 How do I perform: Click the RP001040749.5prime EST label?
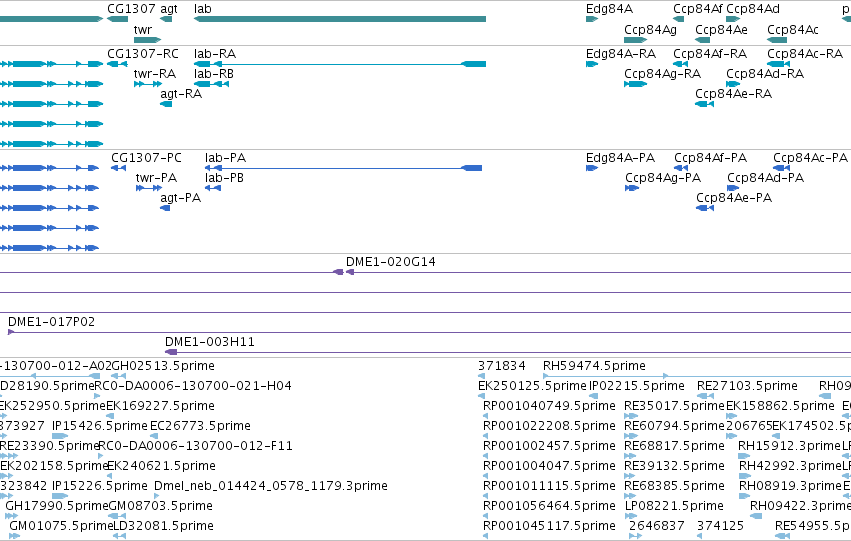click(549, 406)
